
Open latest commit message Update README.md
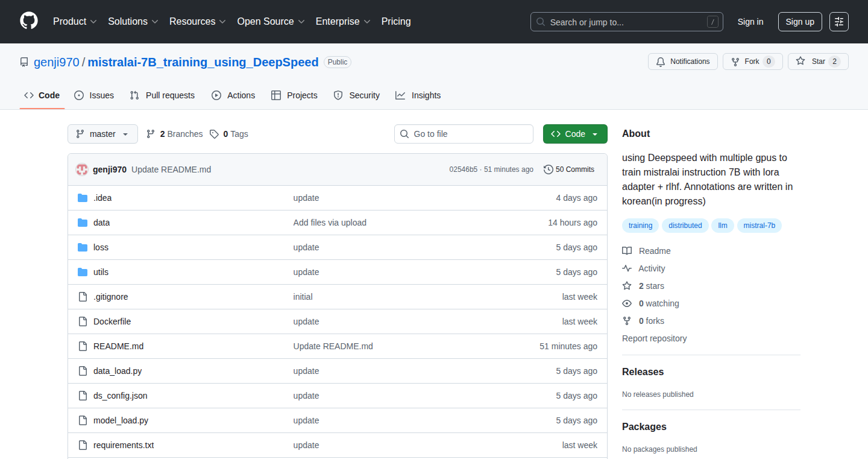pos(171,169)
